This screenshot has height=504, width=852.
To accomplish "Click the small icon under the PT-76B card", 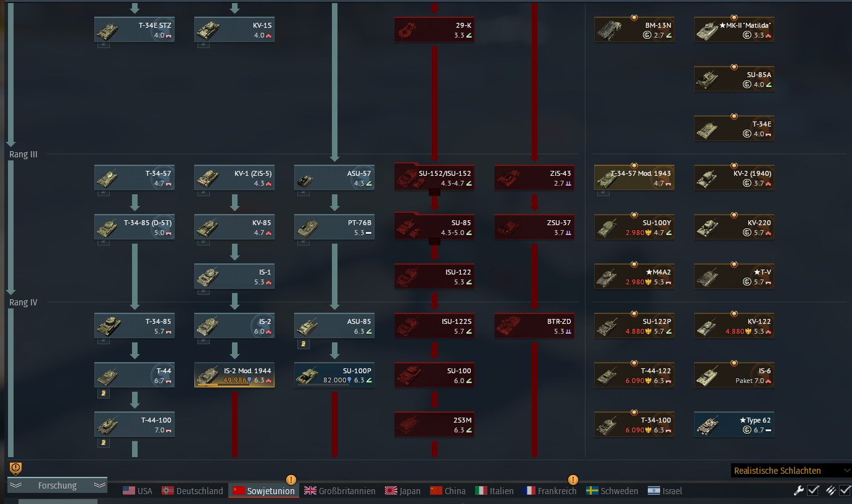I will click(x=304, y=242).
